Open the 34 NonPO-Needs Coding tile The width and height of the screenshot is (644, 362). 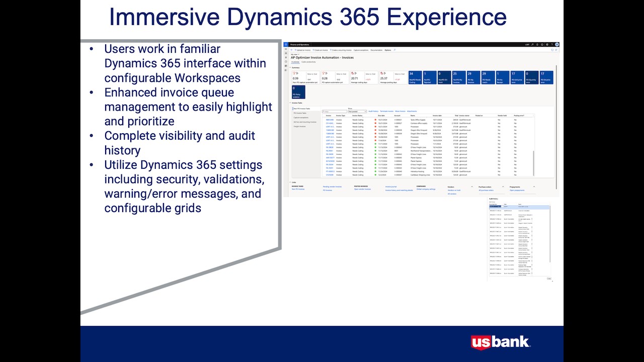[x=415, y=77]
